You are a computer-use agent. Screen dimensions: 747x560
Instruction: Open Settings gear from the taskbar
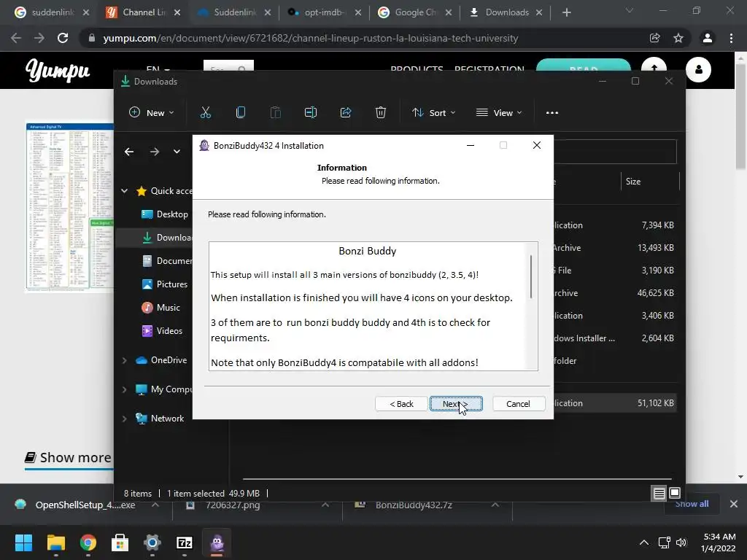coord(152,542)
